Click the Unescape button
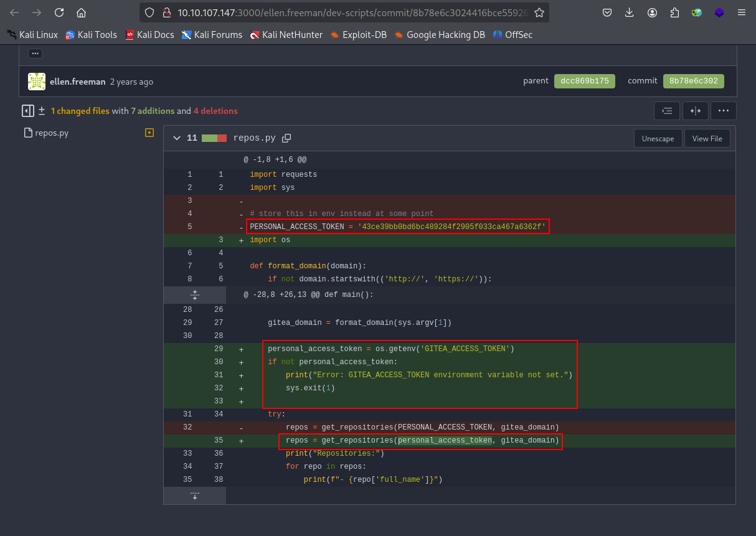Screen dimensions: 756x536 click(x=658, y=138)
